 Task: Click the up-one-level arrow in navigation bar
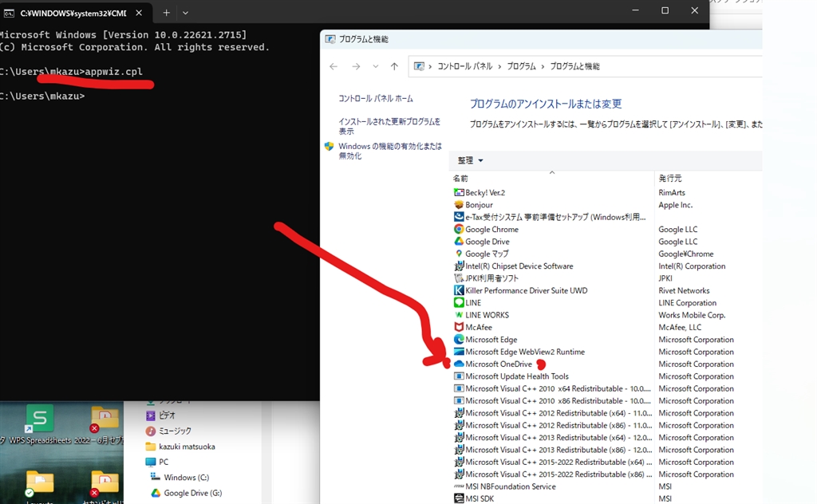pos(393,66)
